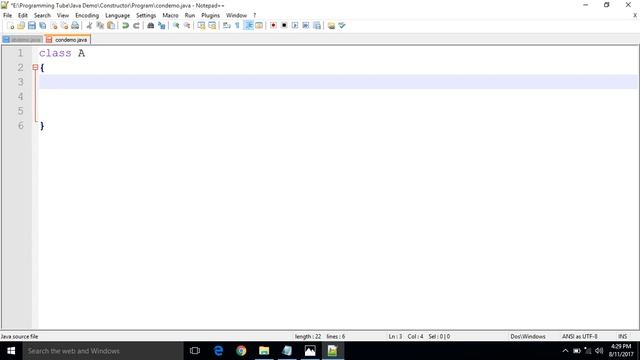This screenshot has height=360, width=640.
Task: Open the File menu
Action: [x=7, y=16]
